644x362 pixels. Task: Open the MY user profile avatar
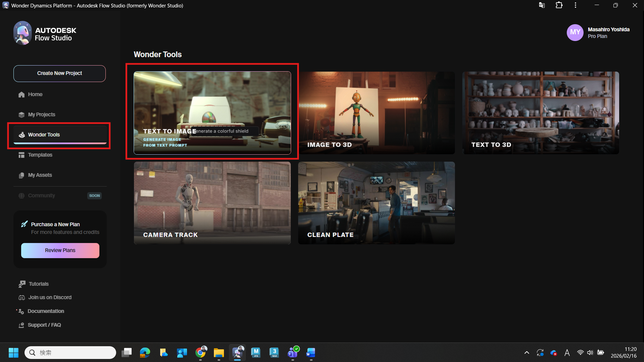(575, 33)
